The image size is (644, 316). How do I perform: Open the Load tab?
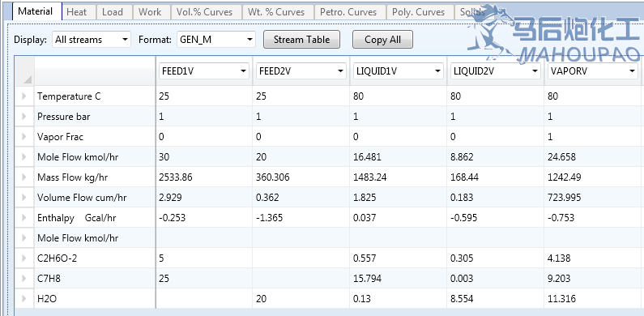point(114,12)
